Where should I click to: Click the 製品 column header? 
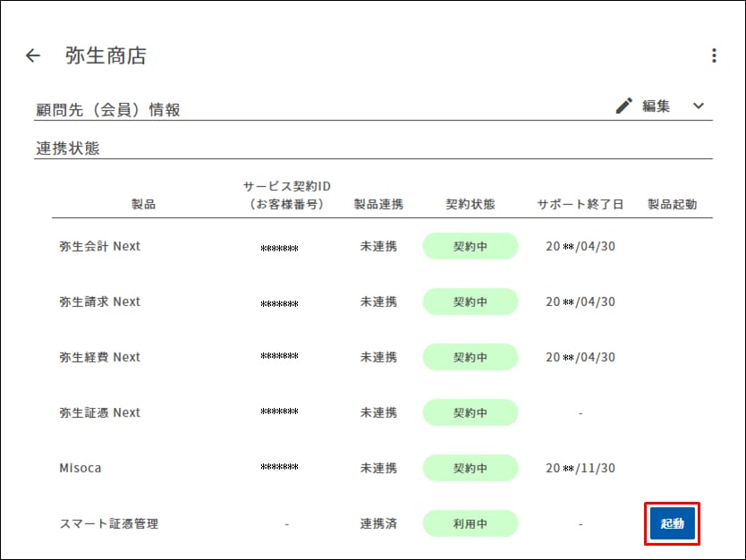tap(144, 204)
